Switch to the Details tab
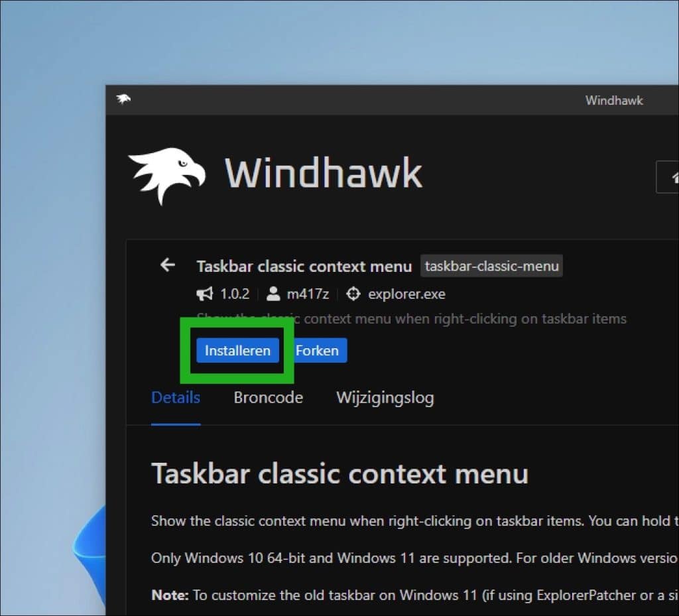679x616 pixels. 176,397
